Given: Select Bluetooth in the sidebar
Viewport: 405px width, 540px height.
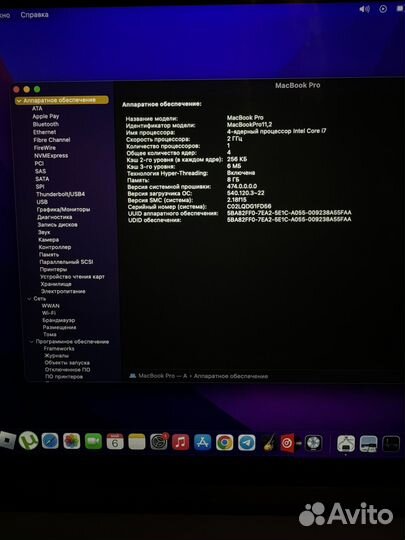Looking at the screenshot, I should coord(46,124).
